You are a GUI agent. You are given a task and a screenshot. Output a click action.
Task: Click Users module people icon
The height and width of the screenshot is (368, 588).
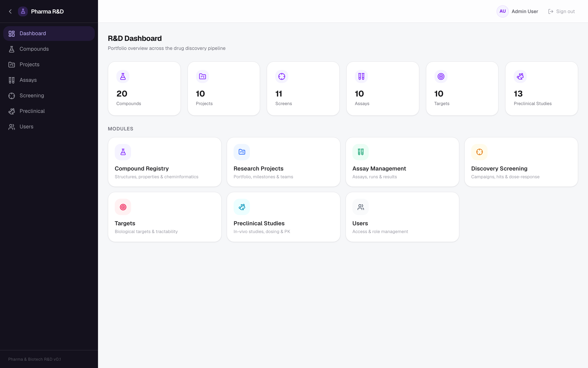point(361,207)
